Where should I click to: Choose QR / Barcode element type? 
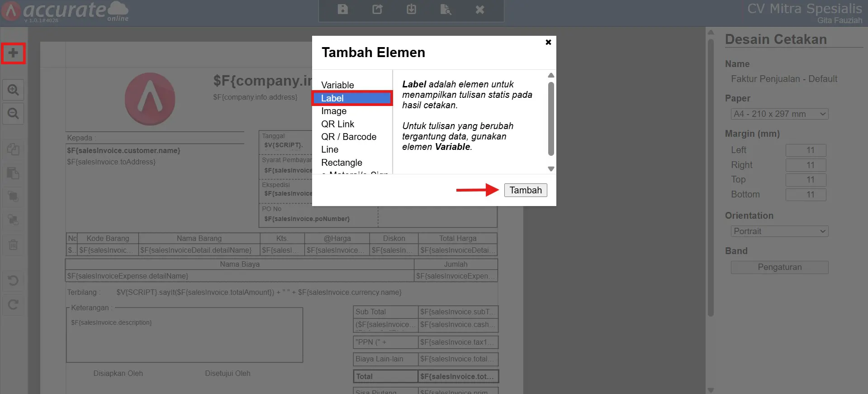[349, 137]
